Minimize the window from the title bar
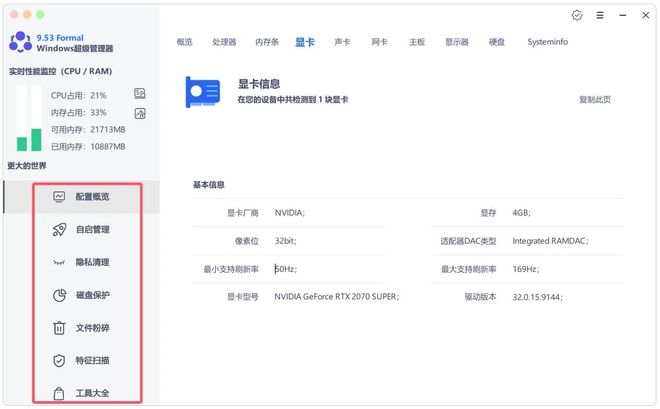 tap(623, 15)
